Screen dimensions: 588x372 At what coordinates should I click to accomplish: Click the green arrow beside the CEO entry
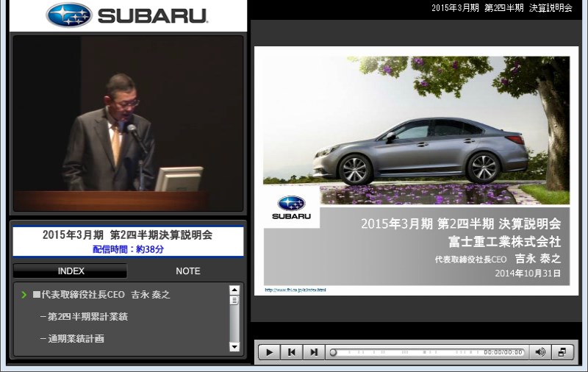pos(24,295)
